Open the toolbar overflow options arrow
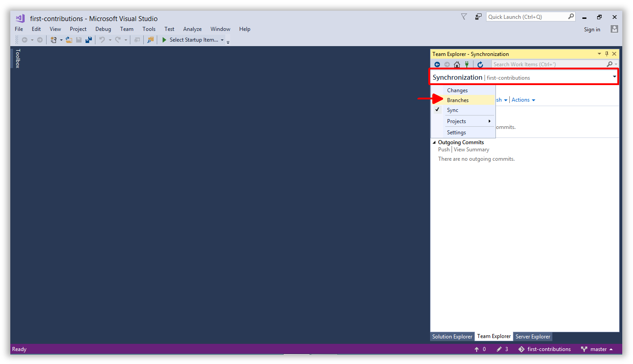 click(228, 42)
